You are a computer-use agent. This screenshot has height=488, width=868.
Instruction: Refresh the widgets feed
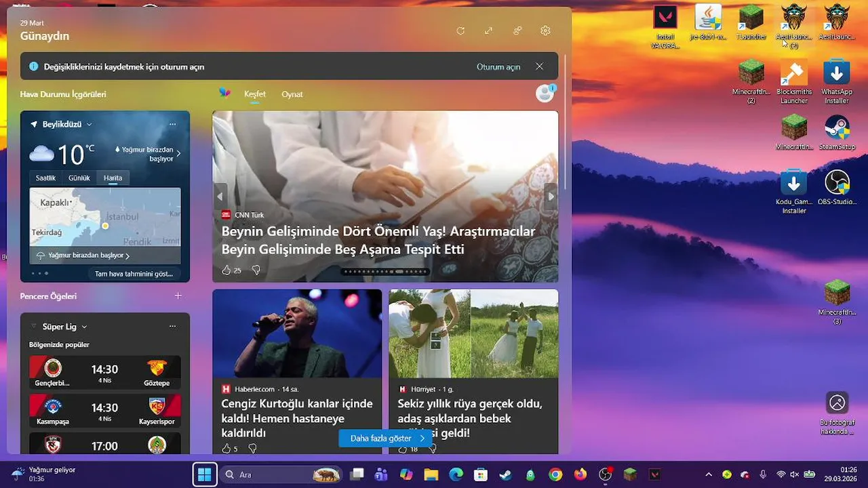click(x=460, y=30)
